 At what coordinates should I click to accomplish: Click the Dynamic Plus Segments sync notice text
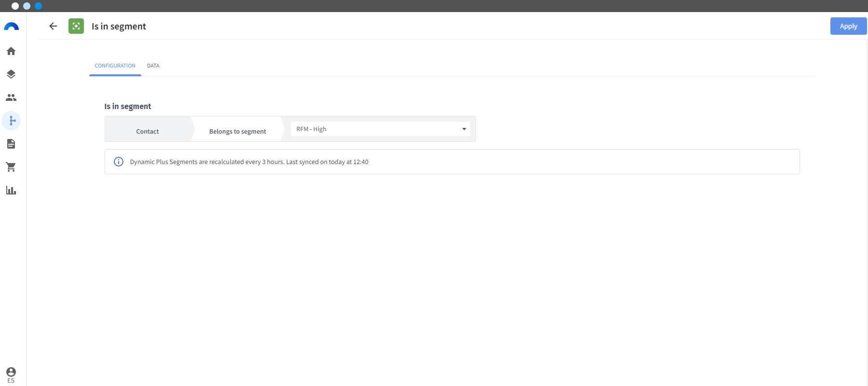(249, 162)
